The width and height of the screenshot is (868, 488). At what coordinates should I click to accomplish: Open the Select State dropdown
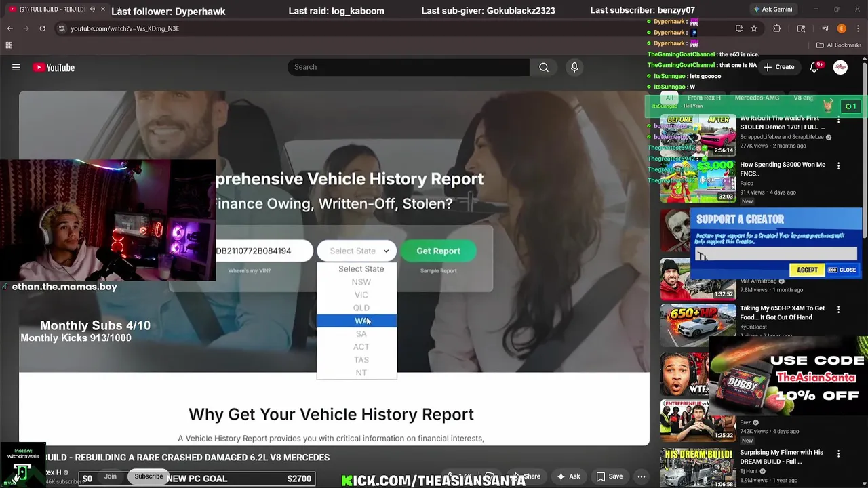pyautogui.click(x=358, y=251)
